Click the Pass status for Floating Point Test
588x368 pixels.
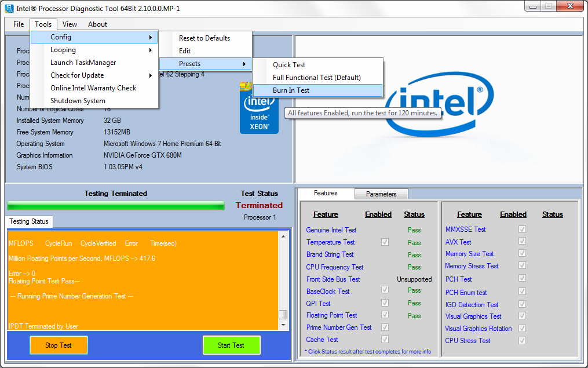tap(414, 316)
